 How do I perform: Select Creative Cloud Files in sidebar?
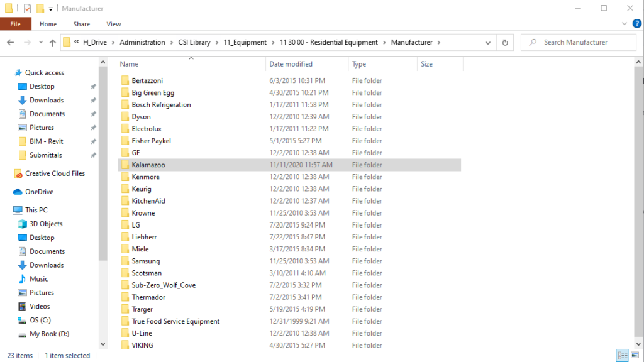55,173
